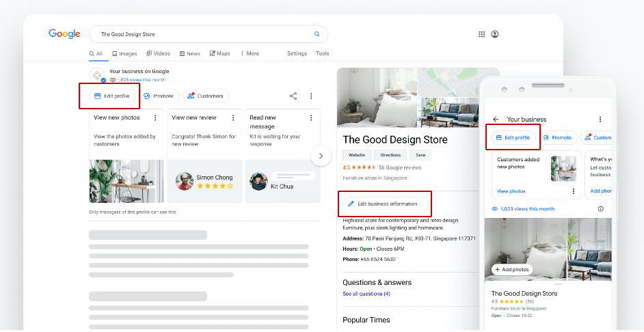
Task: Open options for View new photos card
Action: click(155, 117)
